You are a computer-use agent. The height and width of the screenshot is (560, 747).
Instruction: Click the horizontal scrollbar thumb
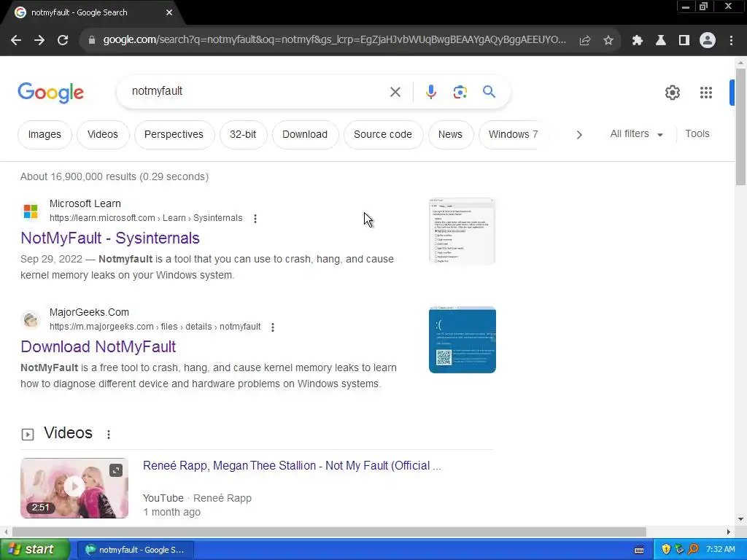click(x=329, y=532)
